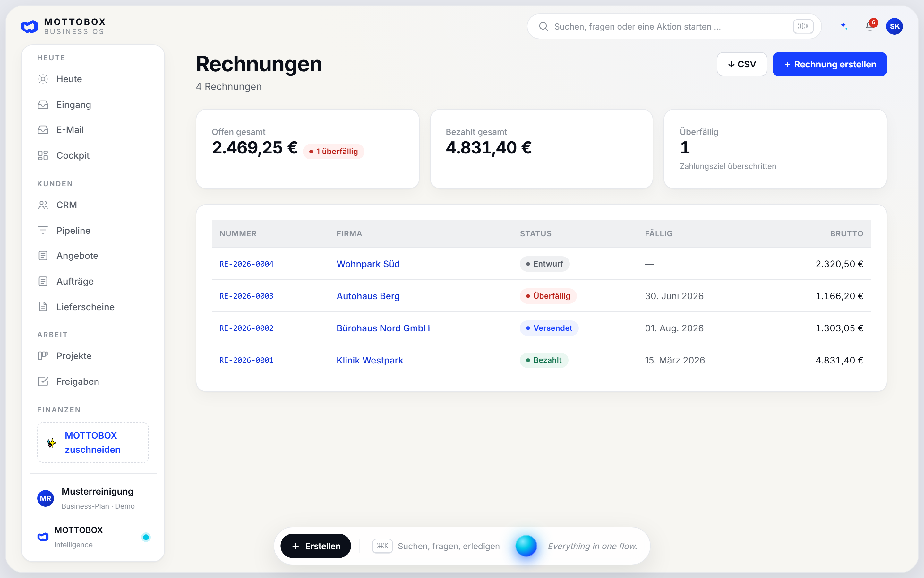Open notifications bell with 6 badge

870,26
